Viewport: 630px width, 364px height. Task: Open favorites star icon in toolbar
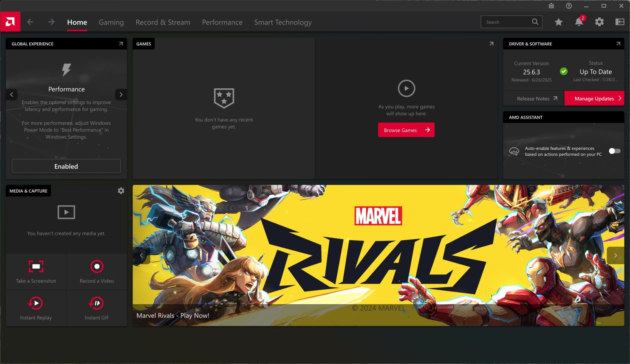559,22
